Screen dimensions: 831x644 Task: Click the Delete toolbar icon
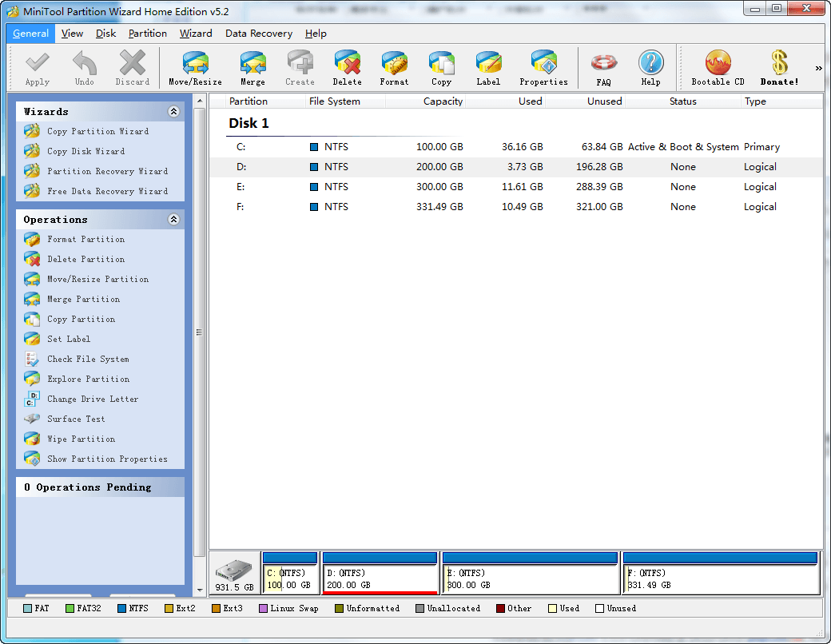coord(347,68)
